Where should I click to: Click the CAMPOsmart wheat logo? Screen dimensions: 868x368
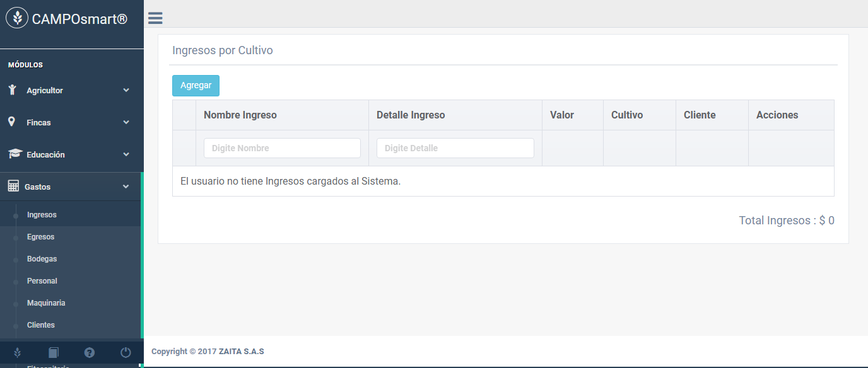pyautogui.click(x=17, y=18)
